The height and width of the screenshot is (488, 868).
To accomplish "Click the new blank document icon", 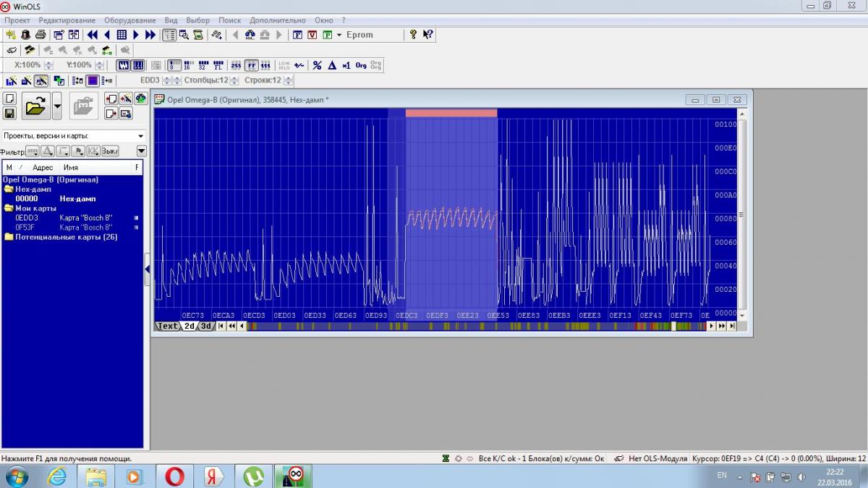I will (9, 99).
